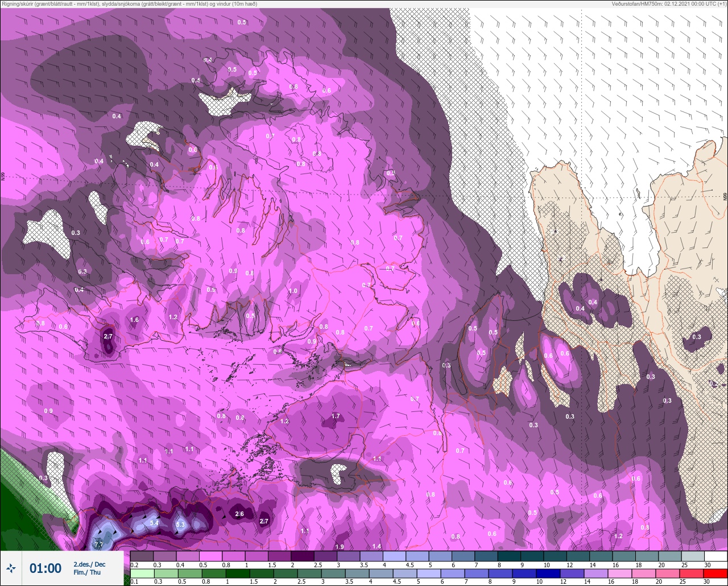This screenshot has height=586, width=728.
Task: Click the 2.6 precipitation value on the map
Action: click(239, 514)
